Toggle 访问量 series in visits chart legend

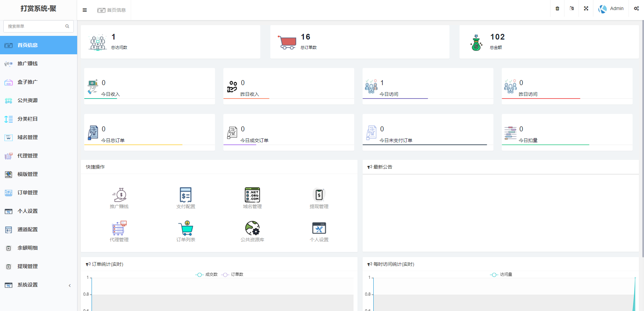point(501,274)
